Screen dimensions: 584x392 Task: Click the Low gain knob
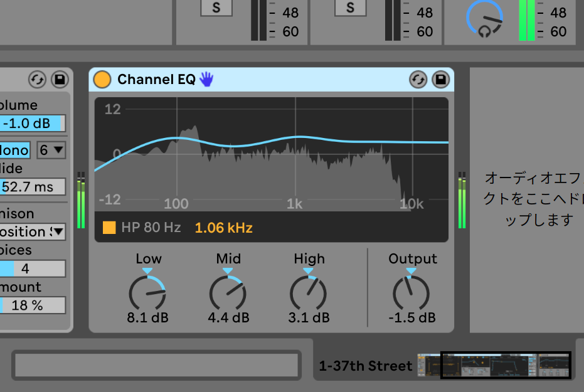click(x=147, y=292)
